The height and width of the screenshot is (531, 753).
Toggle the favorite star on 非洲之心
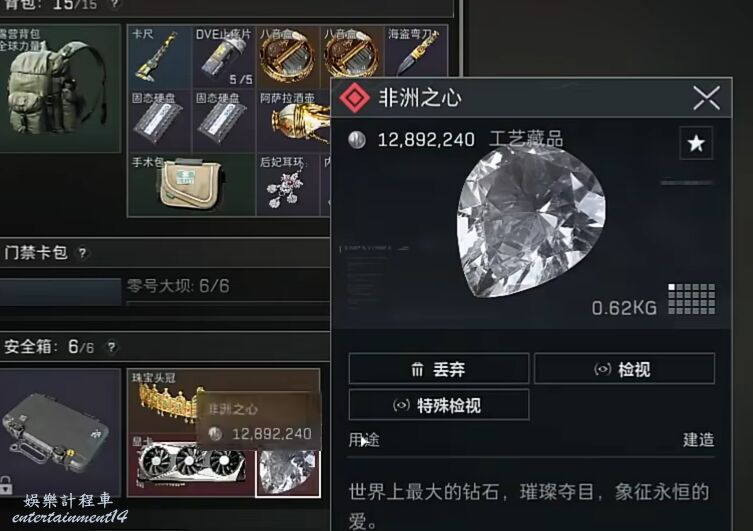tap(696, 143)
